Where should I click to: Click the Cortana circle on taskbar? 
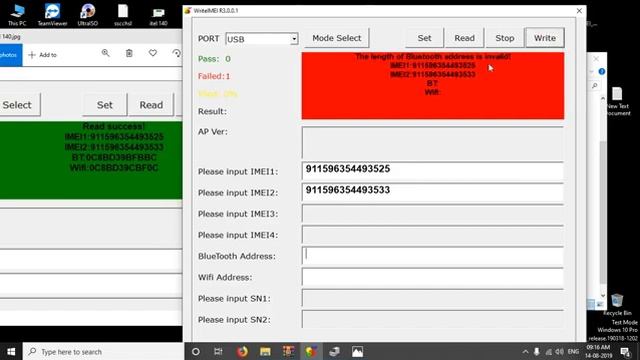(196, 351)
